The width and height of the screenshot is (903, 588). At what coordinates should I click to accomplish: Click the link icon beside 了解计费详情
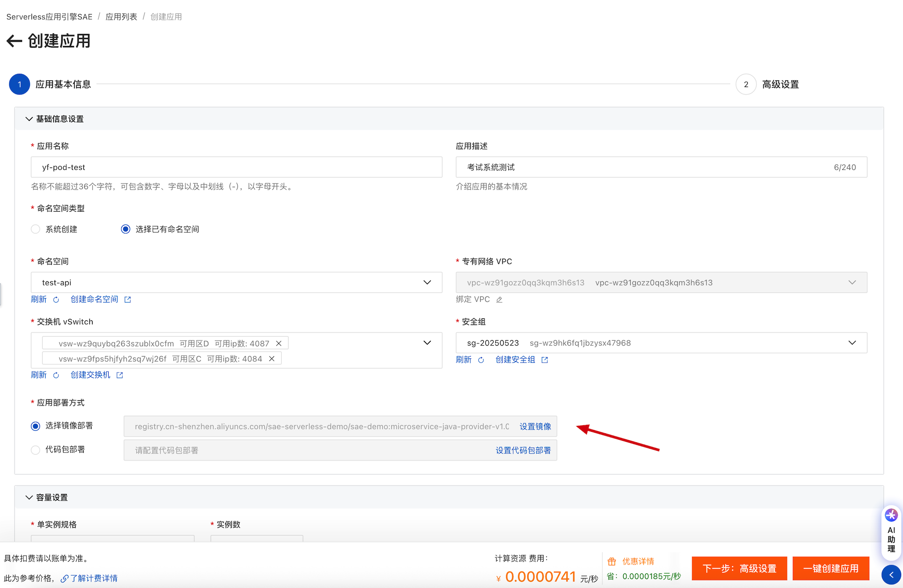(x=64, y=579)
